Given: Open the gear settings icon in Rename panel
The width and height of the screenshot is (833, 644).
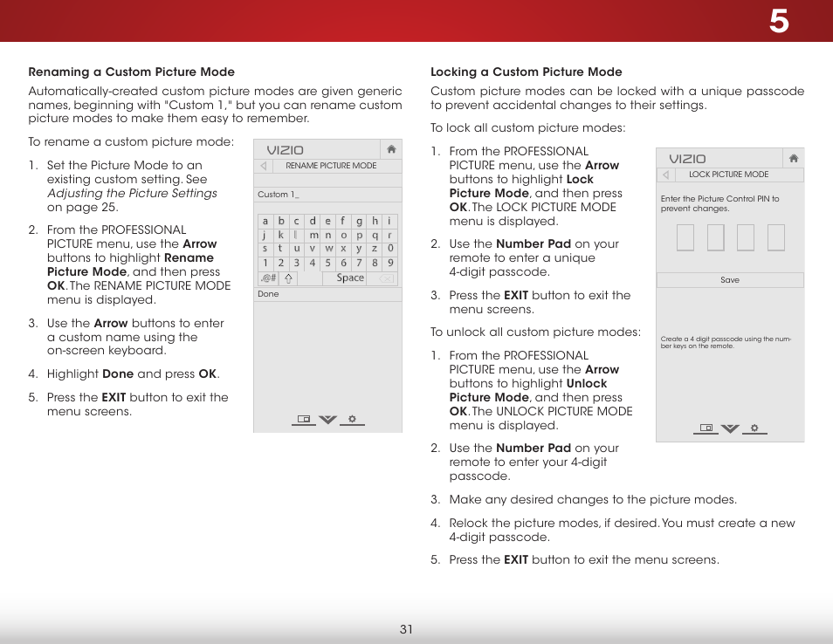Looking at the screenshot, I should coord(352,420).
